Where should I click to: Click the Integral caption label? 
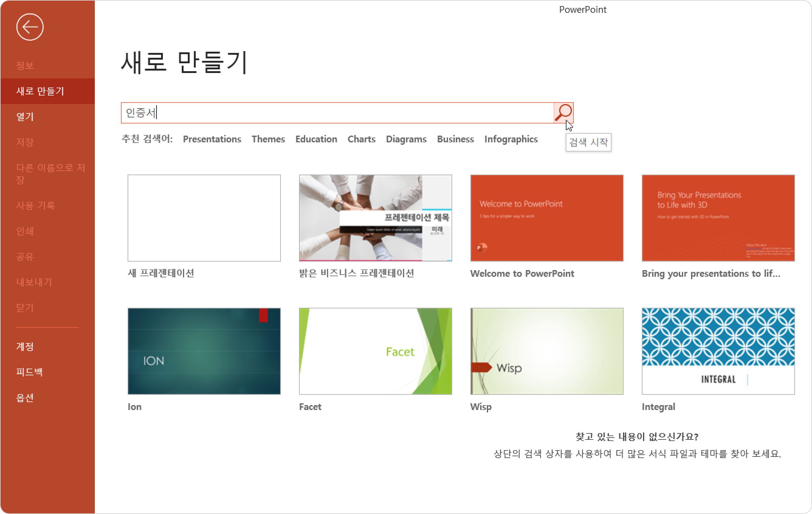coord(658,407)
